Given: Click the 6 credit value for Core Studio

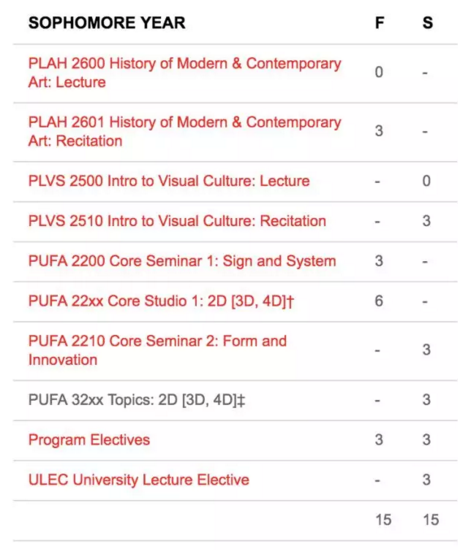Looking at the screenshot, I should click(x=379, y=301).
